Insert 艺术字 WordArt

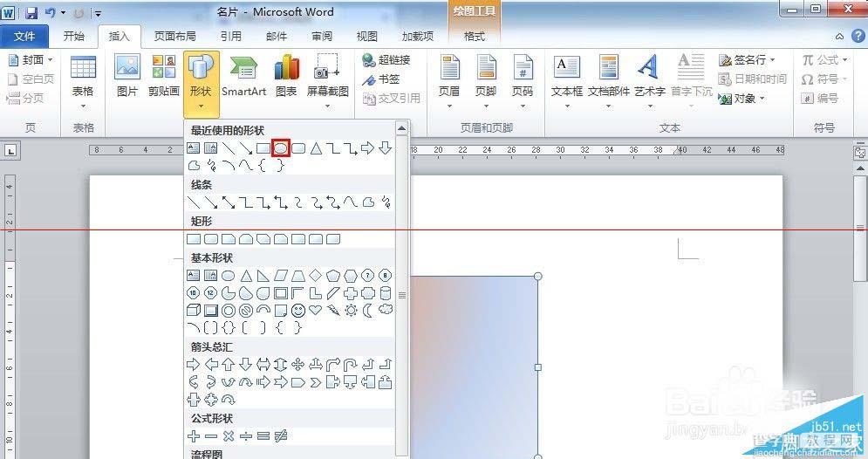649,82
